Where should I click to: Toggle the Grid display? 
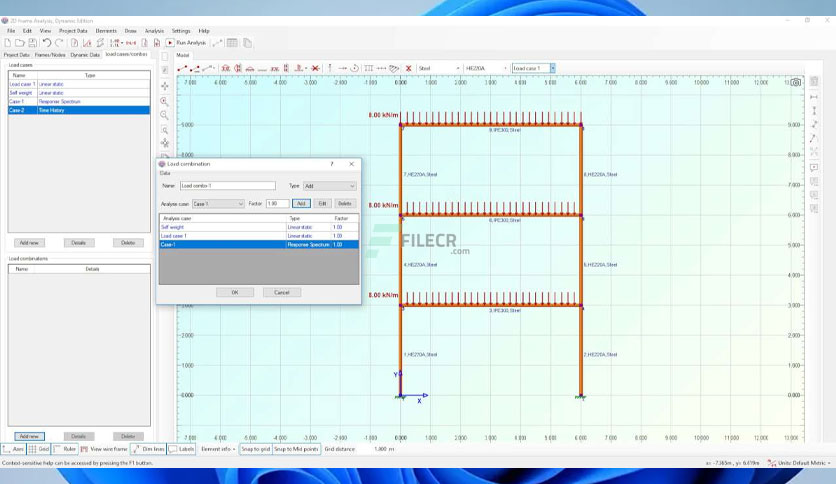click(x=39, y=449)
